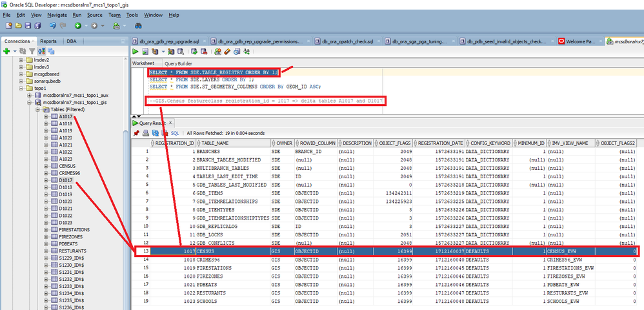Image resolution: width=644 pixels, height=310 pixels.
Task: Click the green plus New Connection icon
Action: [6, 51]
